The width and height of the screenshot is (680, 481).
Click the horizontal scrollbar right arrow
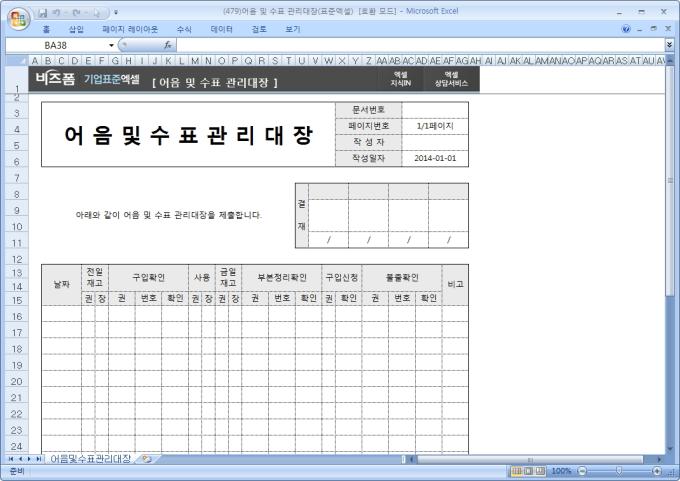coord(660,459)
